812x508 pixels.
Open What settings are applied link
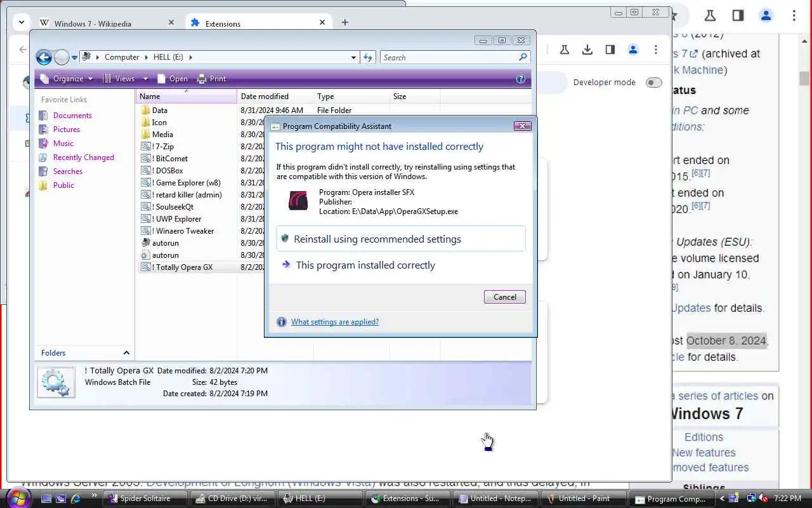(x=335, y=322)
